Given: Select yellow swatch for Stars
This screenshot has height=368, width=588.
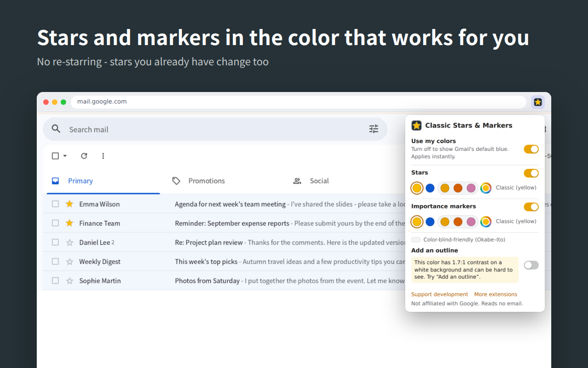Looking at the screenshot, I should tap(417, 188).
